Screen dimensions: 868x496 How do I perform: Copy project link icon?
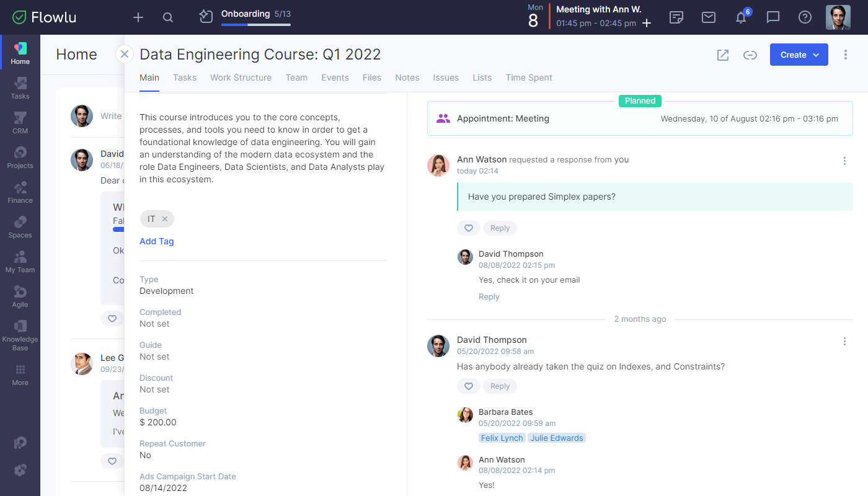click(750, 55)
